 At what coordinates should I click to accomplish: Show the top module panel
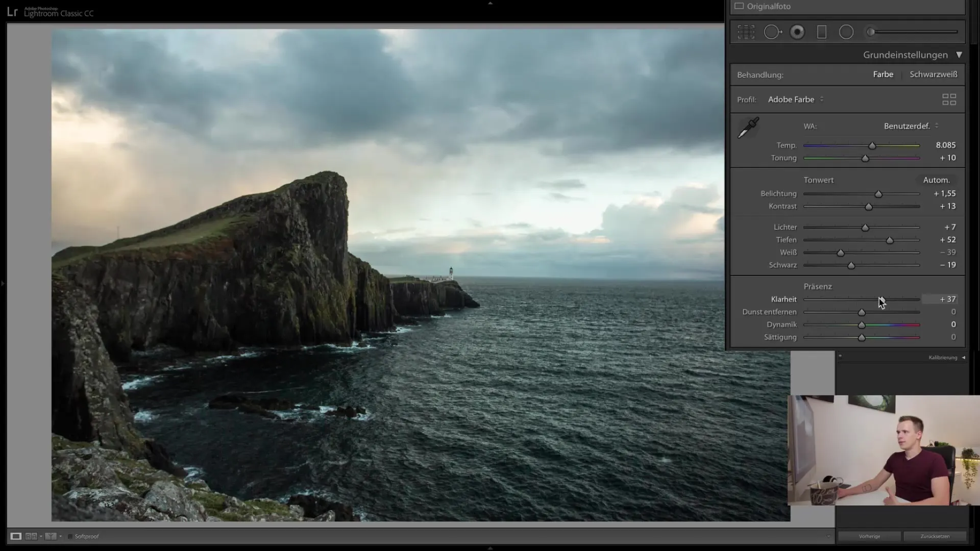coord(490,3)
